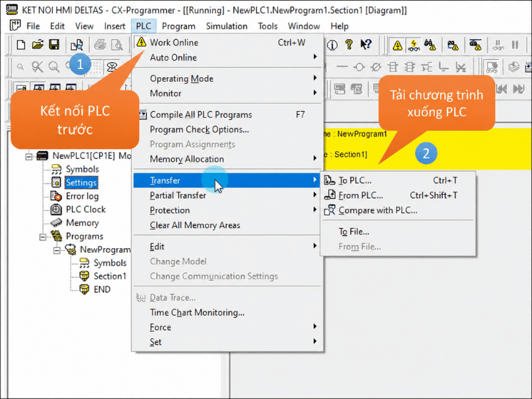
Task: Click the Transfer to PLC toolbar icon
Action: (453, 45)
